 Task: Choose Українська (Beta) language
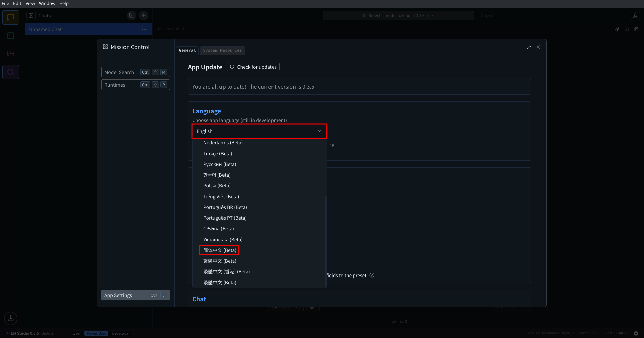click(259, 240)
